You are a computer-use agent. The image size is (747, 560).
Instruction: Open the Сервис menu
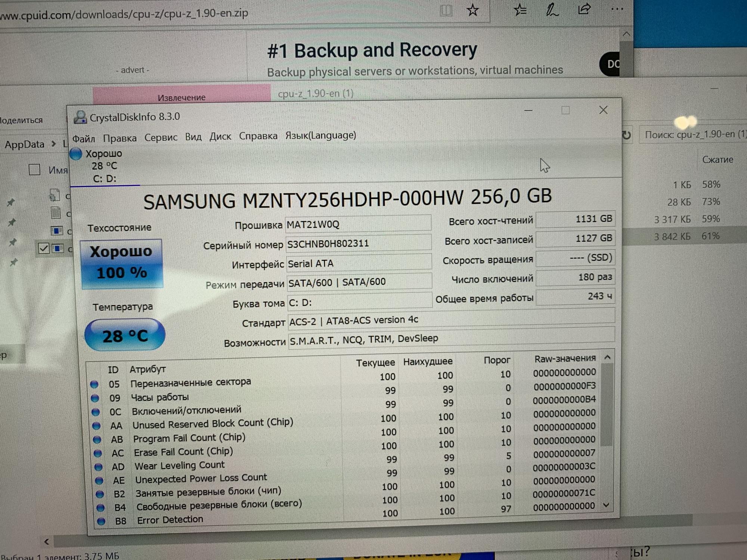161,138
